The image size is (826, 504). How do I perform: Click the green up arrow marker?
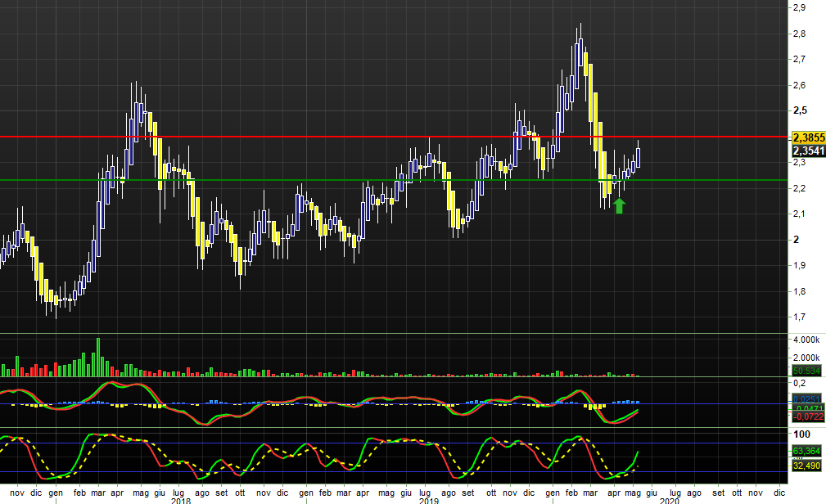point(619,205)
